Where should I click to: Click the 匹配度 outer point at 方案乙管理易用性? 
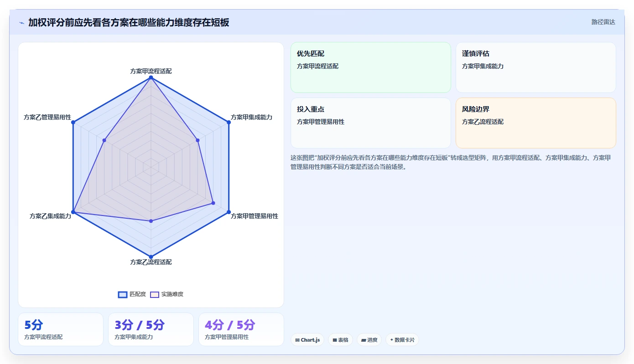click(73, 123)
